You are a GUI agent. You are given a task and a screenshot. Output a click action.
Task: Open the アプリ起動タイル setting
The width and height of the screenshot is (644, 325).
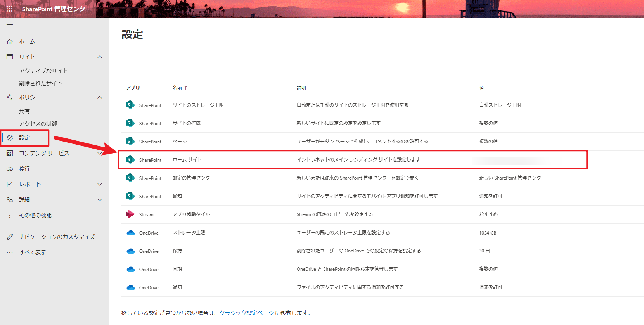pos(191,214)
